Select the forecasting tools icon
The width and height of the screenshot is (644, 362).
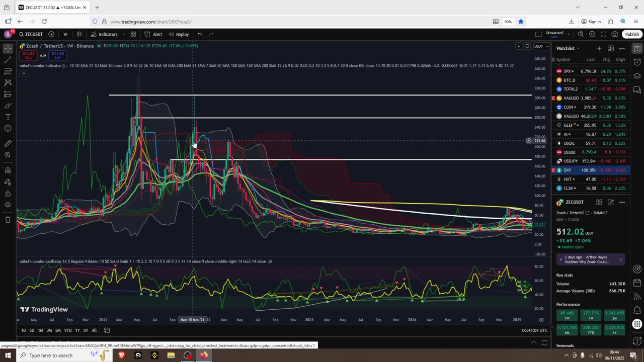[8, 94]
